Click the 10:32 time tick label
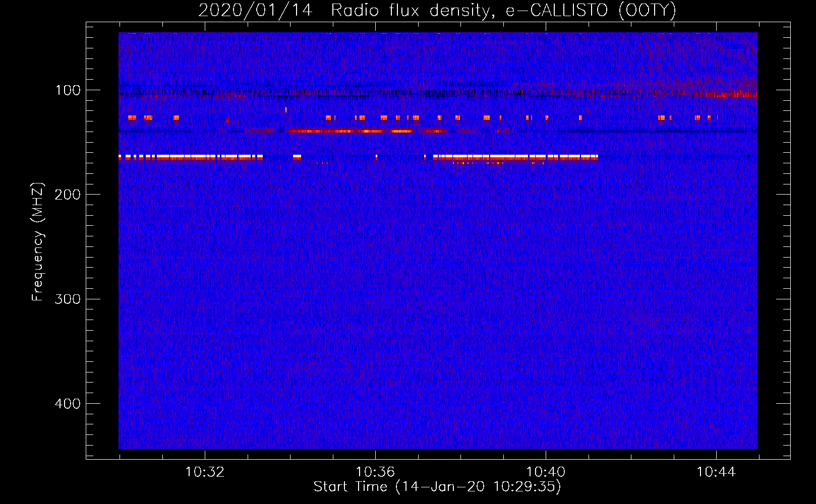This screenshot has height=504, width=816. click(205, 472)
